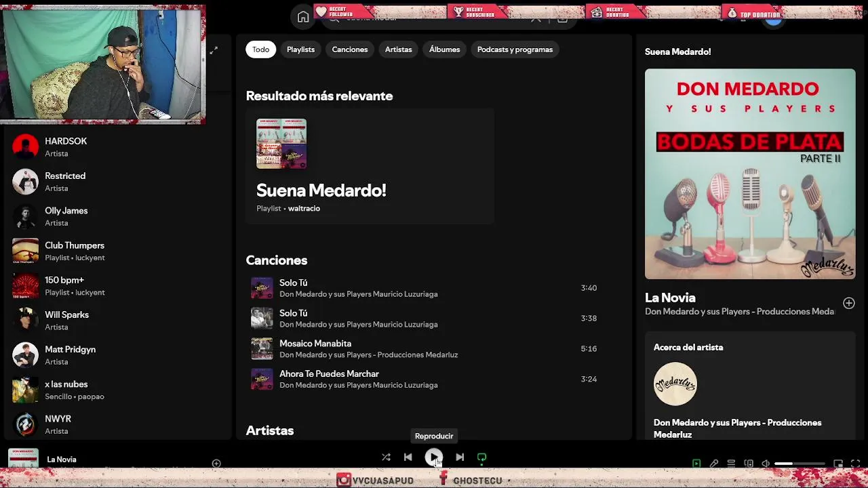This screenshot has width=868, height=488.
Task: Open artist link under Ahora Te Puedes Marchar
Action: 359,386
